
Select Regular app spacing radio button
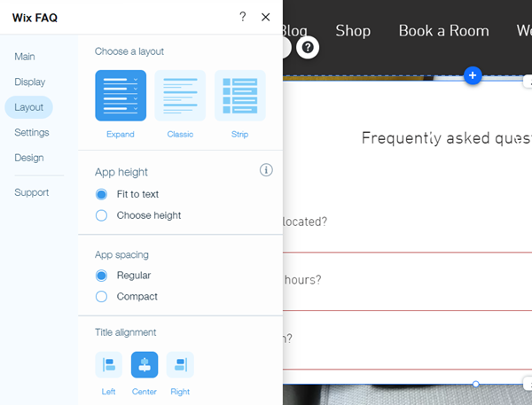[101, 276]
